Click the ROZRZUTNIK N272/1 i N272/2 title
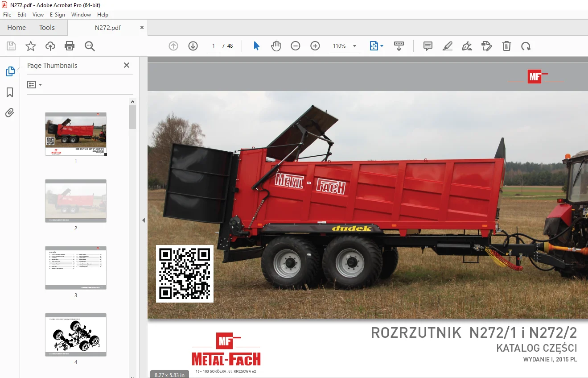The width and height of the screenshot is (588, 378). tap(474, 333)
